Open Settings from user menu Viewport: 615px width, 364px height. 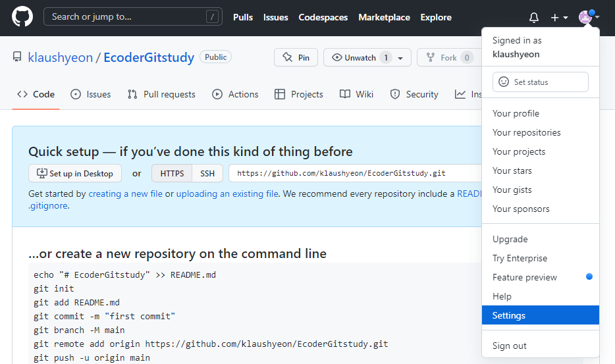[540, 315]
